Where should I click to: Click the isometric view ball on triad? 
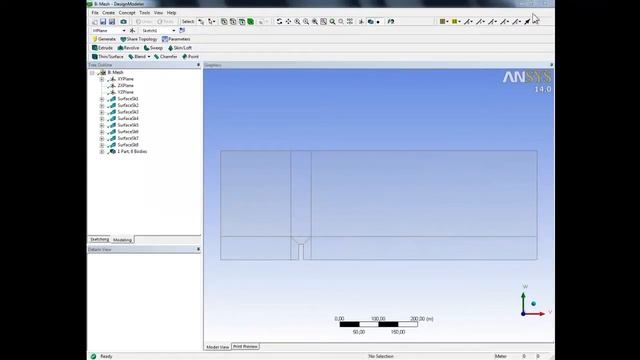(x=533, y=304)
